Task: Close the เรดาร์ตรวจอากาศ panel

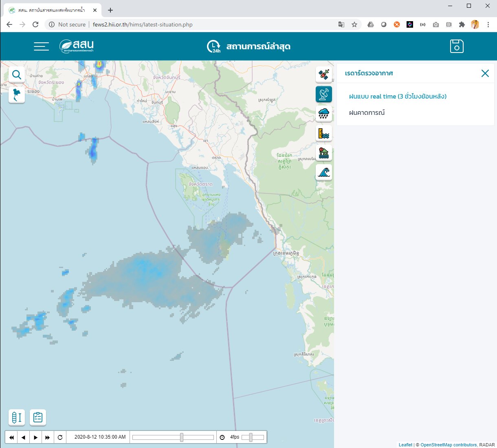Action: click(x=485, y=73)
